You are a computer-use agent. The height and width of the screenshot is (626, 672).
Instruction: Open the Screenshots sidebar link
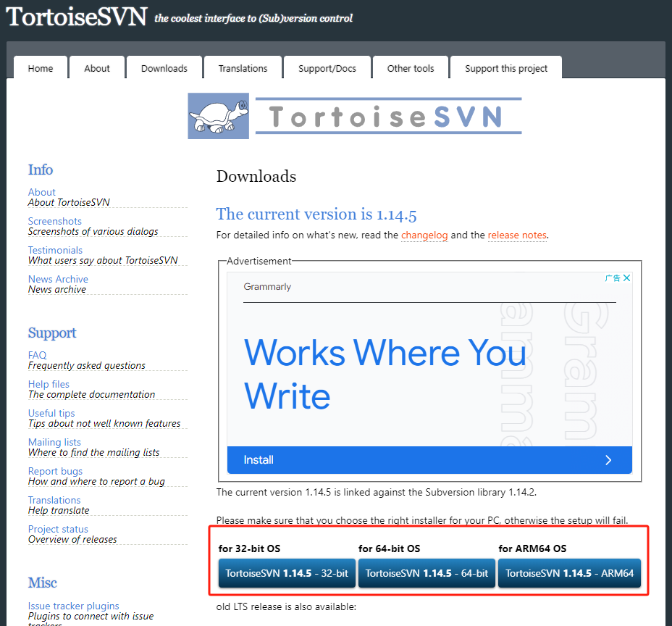click(x=54, y=221)
